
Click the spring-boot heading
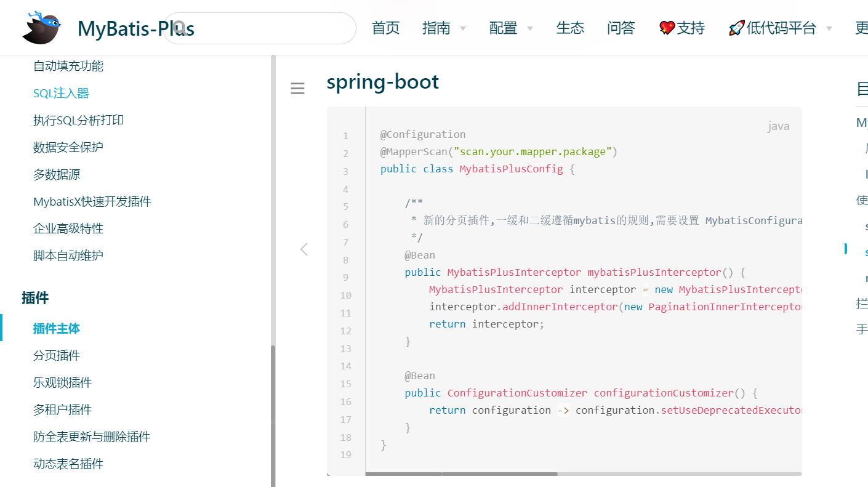tap(383, 81)
